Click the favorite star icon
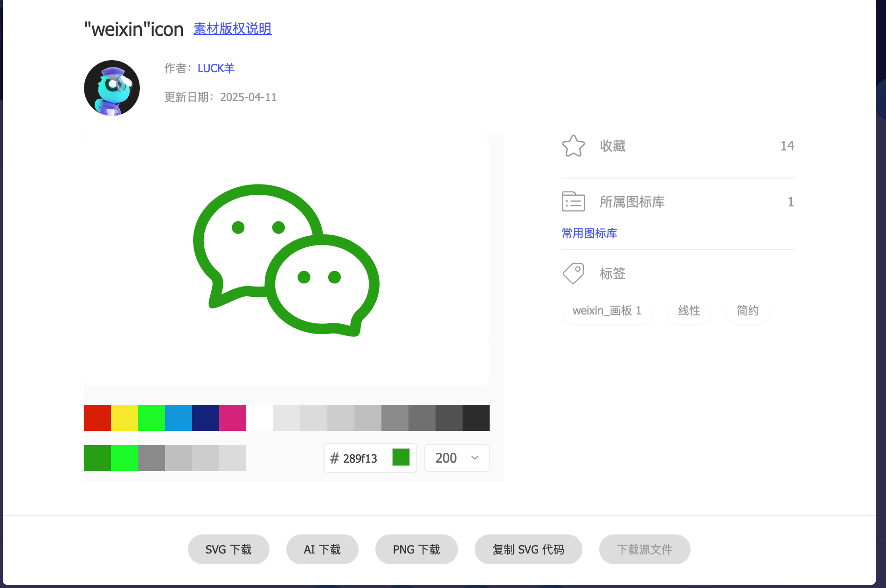 [573, 146]
